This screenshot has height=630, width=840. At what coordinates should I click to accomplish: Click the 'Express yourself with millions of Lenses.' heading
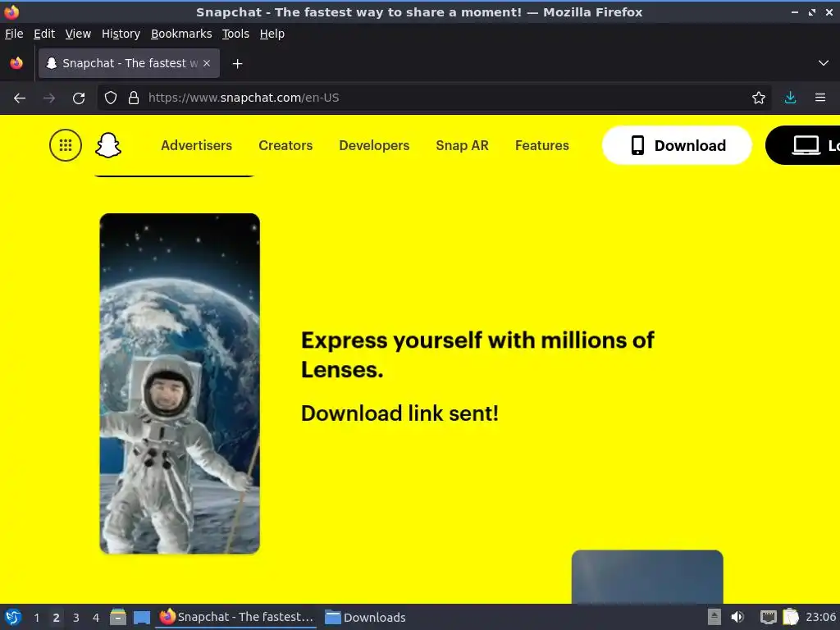pyautogui.click(x=477, y=354)
